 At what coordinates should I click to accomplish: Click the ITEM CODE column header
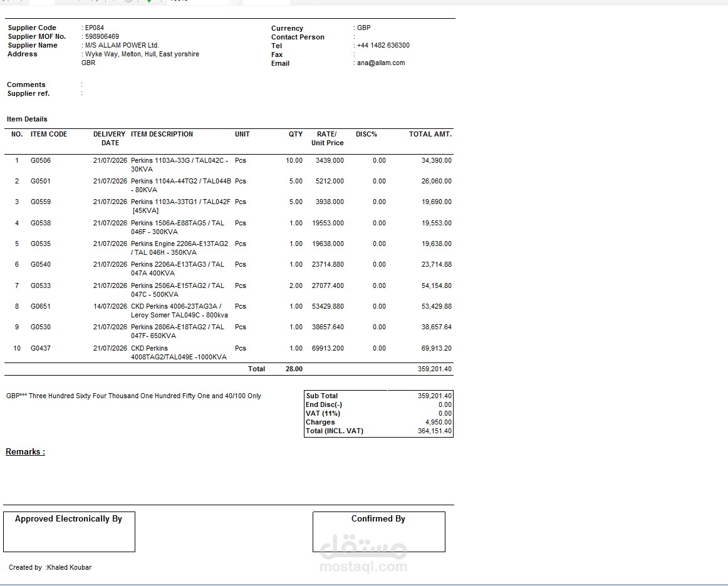click(49, 134)
